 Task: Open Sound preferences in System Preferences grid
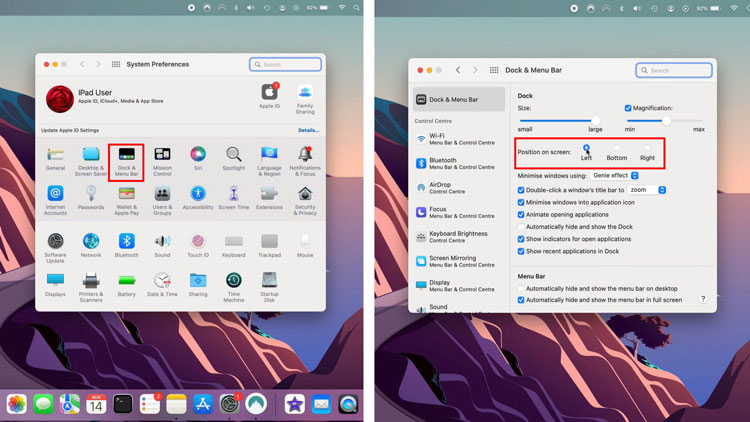pos(162,241)
